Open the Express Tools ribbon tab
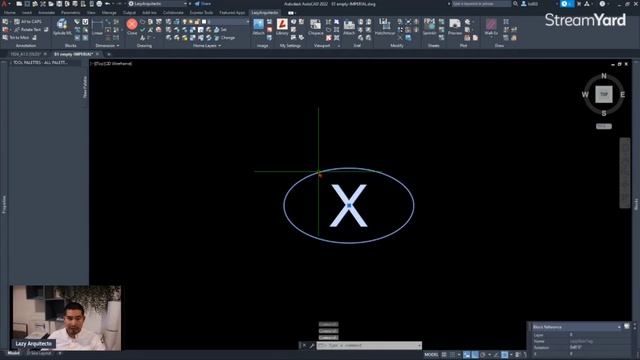Image resolution: width=640 pixels, height=360 pixels. click(201, 13)
